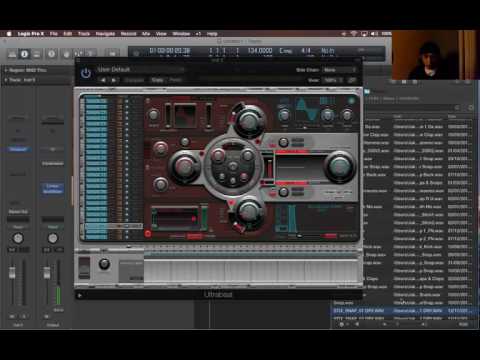This screenshot has height=360, width=480.
Task: Click the Compare button in plugin header
Action: pyautogui.click(x=134, y=80)
